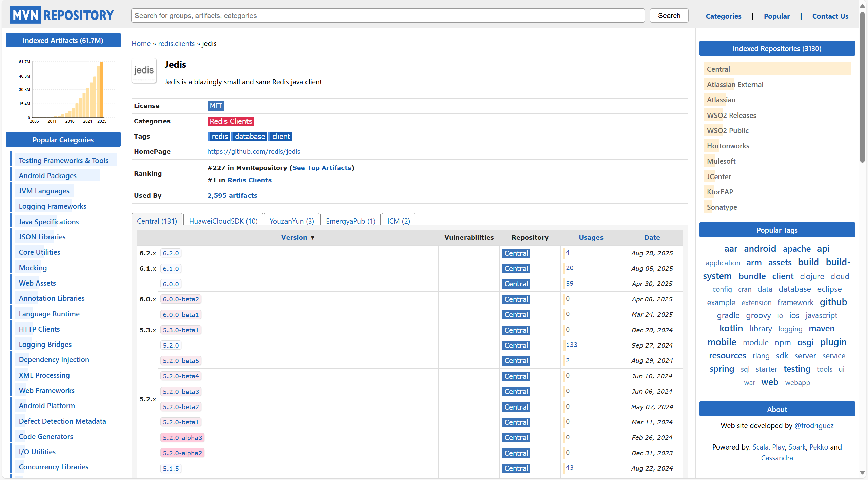Click the scrollbar down arrow

tap(863, 473)
